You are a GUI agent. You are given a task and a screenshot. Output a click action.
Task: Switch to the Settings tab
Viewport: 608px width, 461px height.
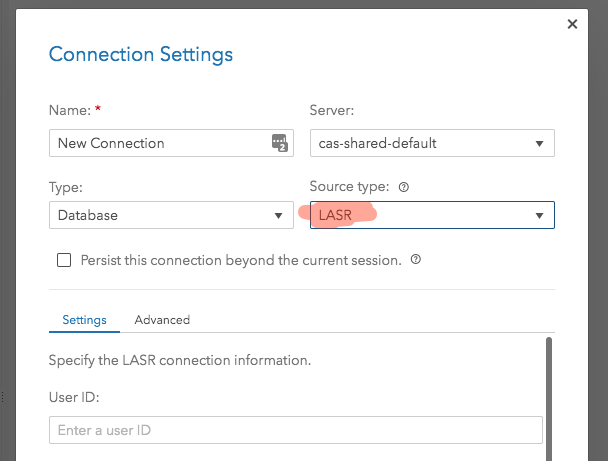(x=84, y=320)
